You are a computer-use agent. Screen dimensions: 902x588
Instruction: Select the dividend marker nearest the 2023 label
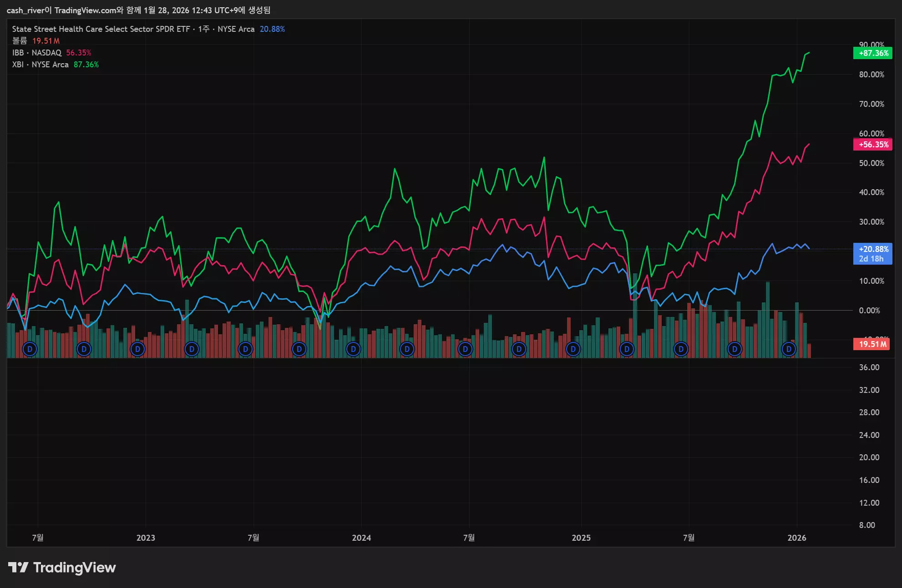pos(137,349)
